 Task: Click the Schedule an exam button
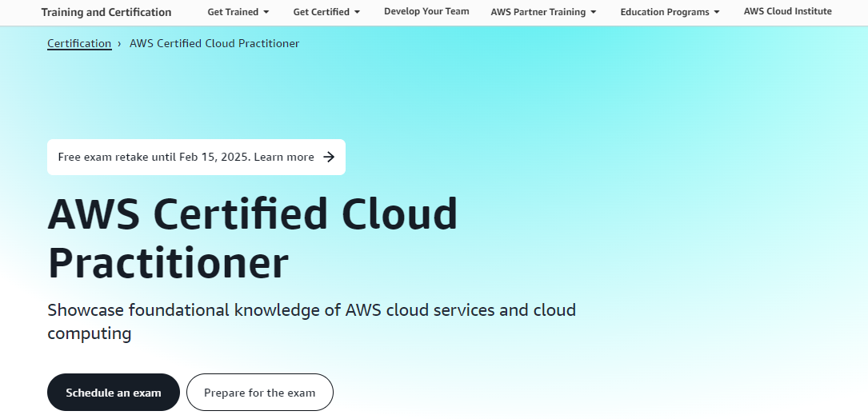pos(114,393)
